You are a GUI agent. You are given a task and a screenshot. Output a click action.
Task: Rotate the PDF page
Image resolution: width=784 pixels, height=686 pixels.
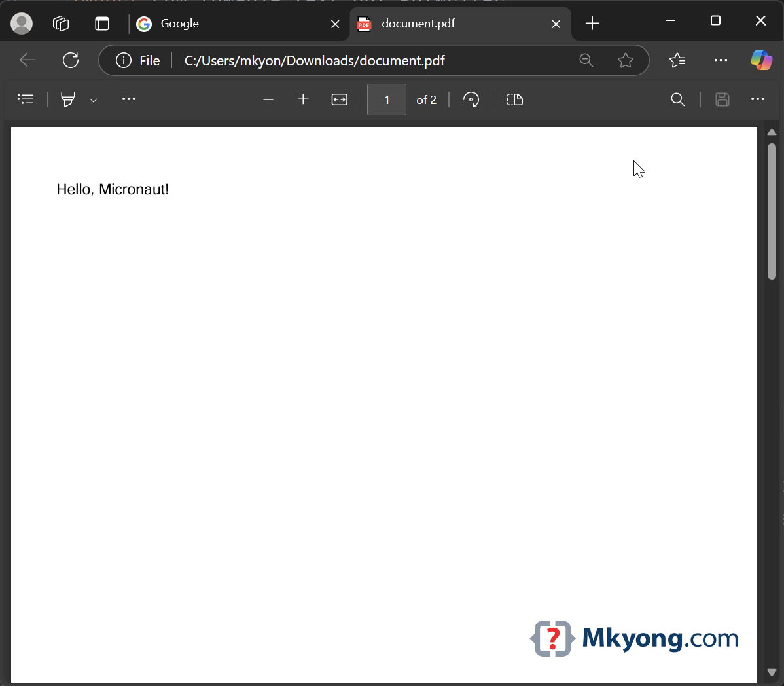pos(471,99)
